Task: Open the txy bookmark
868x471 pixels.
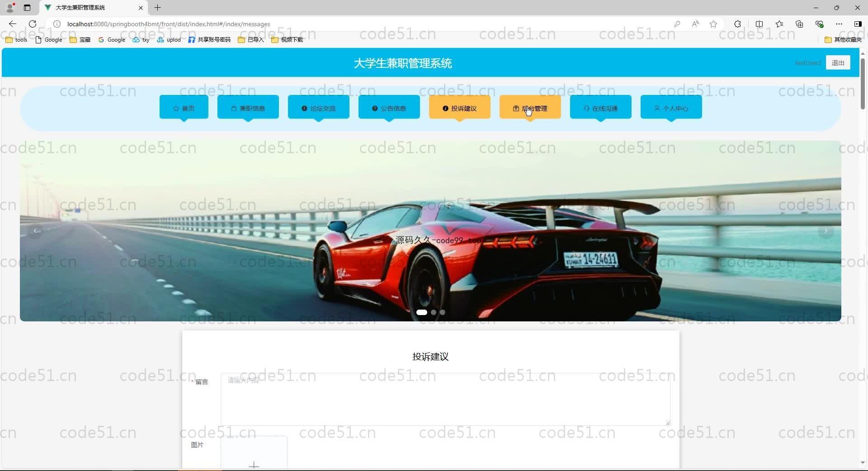Action: point(141,40)
